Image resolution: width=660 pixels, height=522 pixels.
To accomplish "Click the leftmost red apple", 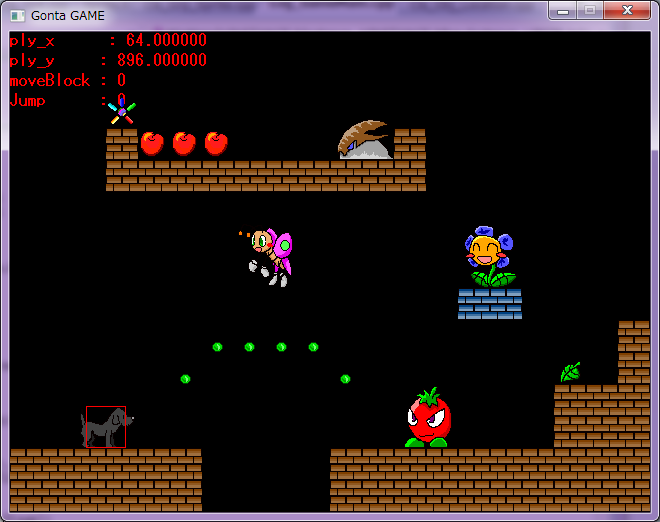I will click(152, 143).
